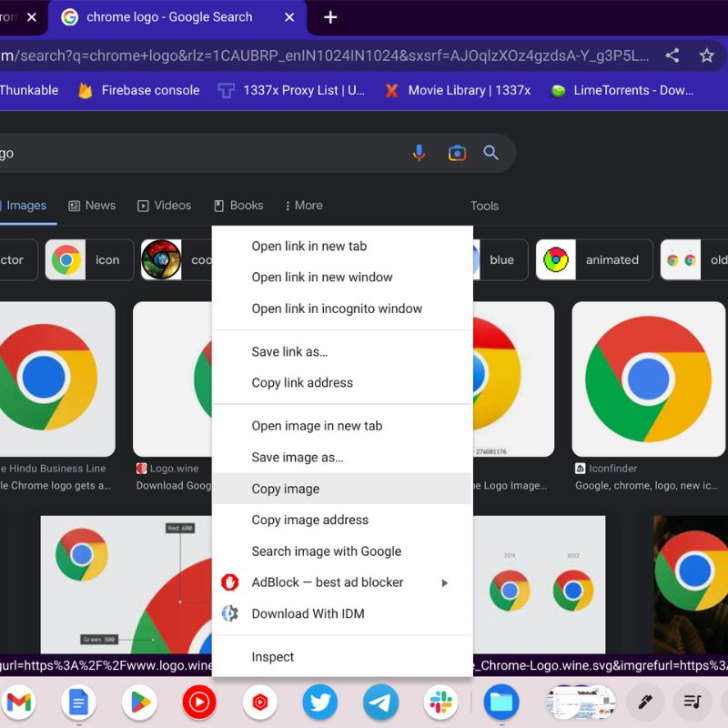Expand the AdBlock submenu

[x=444, y=582]
